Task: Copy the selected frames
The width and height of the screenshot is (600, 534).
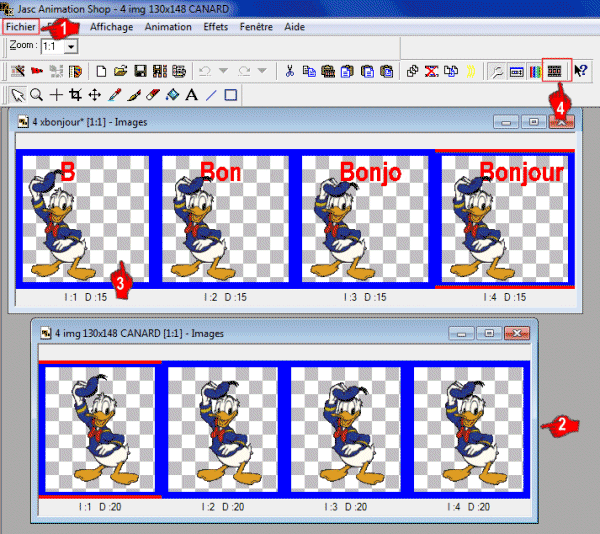Action: [309, 71]
